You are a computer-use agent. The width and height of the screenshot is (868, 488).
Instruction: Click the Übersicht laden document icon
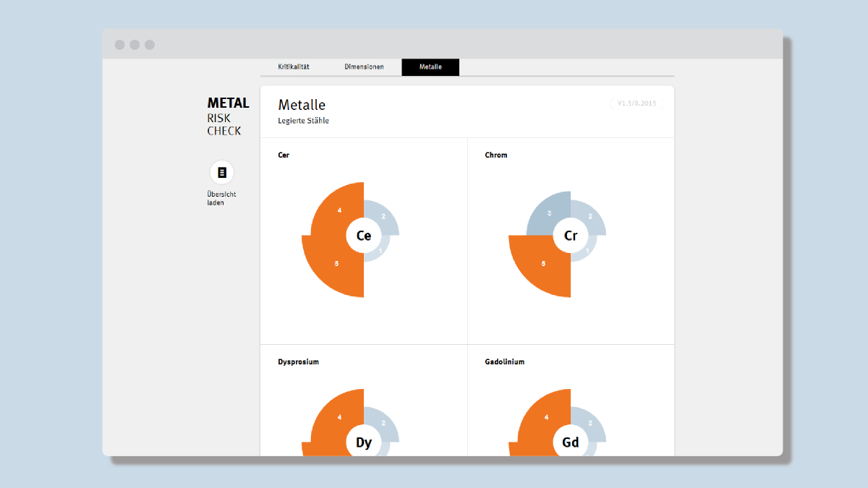222,173
